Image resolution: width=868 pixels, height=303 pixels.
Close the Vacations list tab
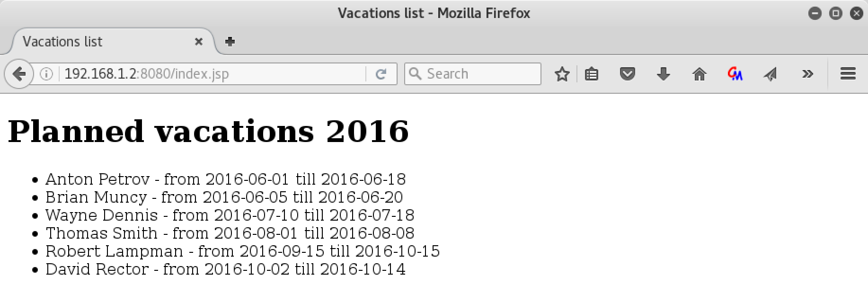tap(199, 42)
